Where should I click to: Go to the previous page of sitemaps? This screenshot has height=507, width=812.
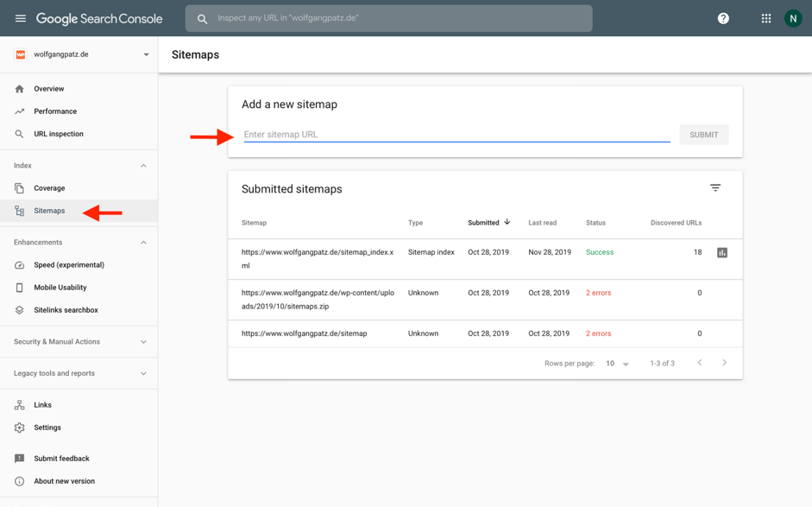click(x=700, y=363)
